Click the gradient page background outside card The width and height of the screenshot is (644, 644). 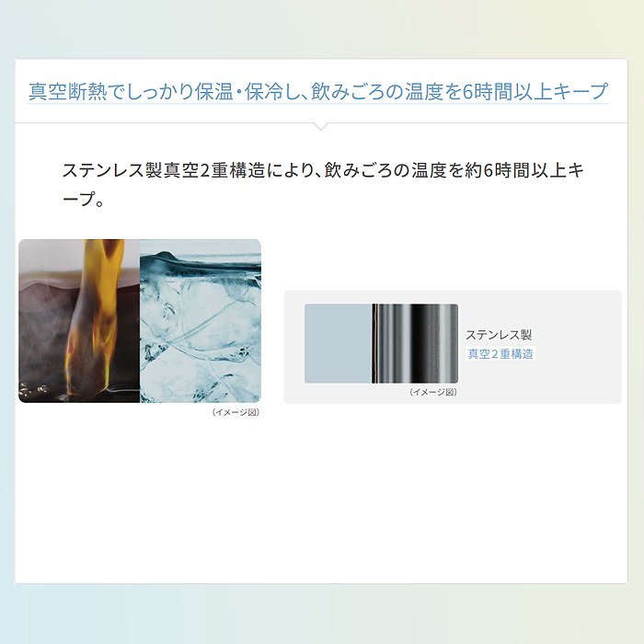click(321, 29)
